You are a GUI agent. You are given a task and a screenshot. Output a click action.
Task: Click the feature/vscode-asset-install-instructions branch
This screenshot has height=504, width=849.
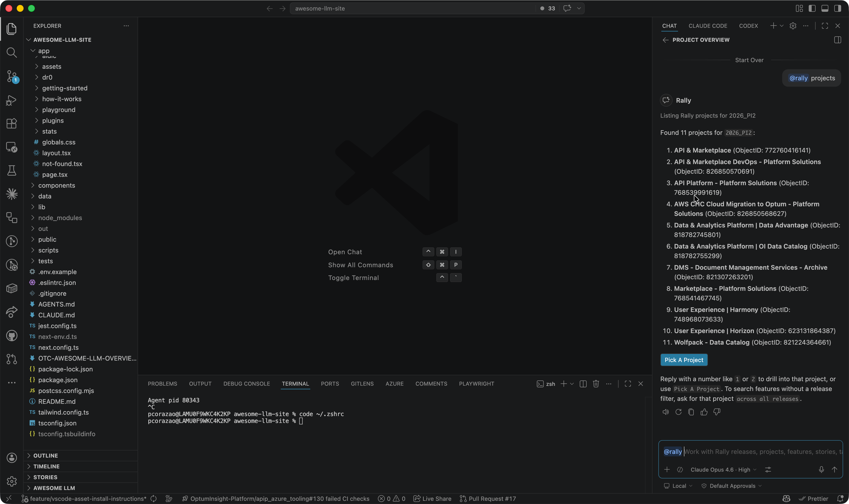tap(84, 499)
